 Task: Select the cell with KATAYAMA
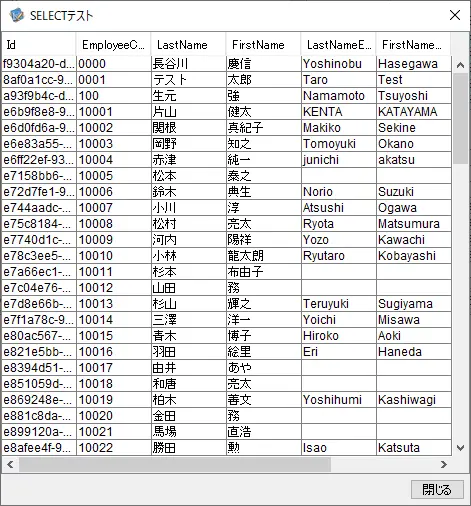coord(414,112)
